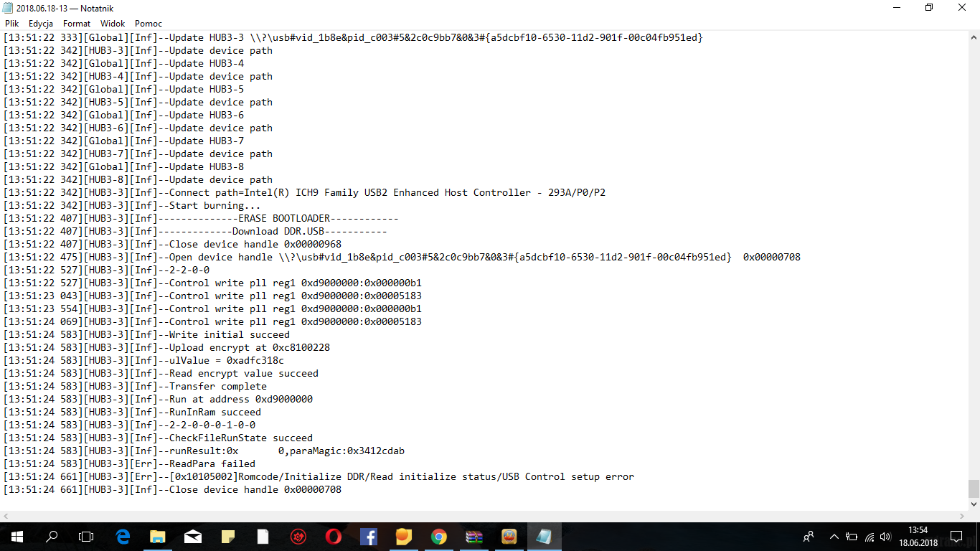Click the '2-2-0-0-0-1-0-0' log line
This screenshot has height=551, width=980.
129,425
